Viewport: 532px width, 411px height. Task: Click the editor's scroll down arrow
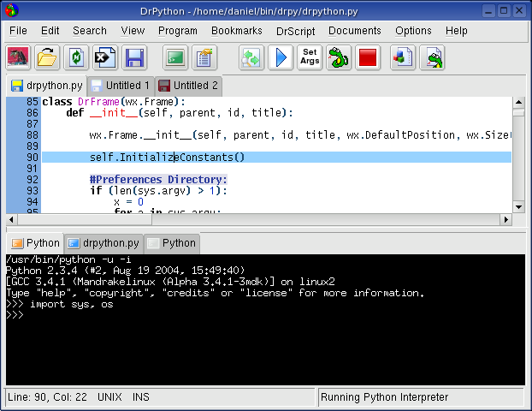coord(518,207)
